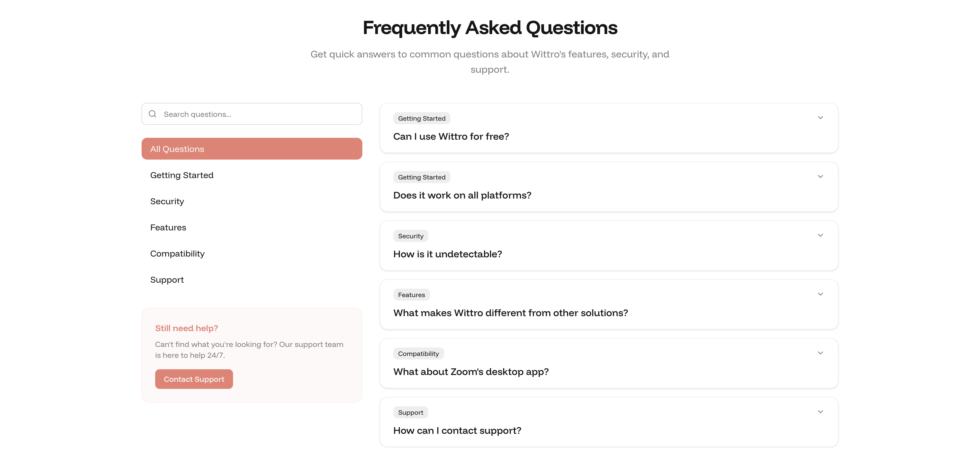Screen dimensions: 980x476
Task: Select the All Questions category
Action: click(252, 149)
